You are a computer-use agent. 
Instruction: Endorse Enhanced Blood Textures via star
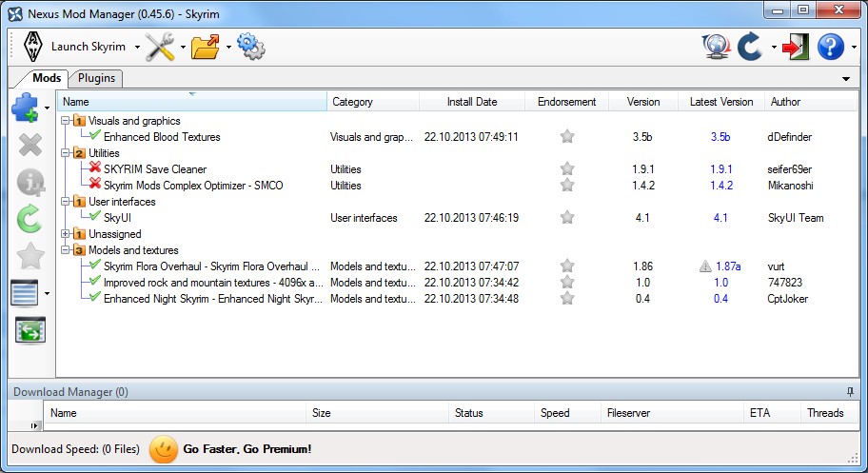(567, 136)
